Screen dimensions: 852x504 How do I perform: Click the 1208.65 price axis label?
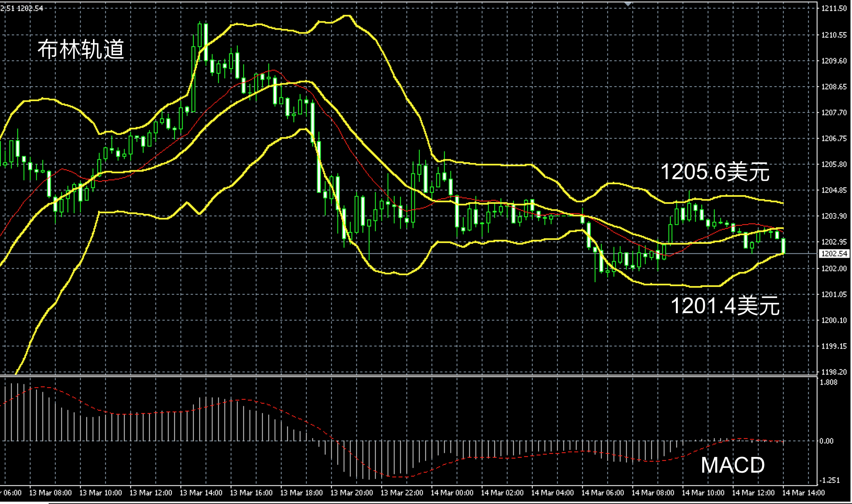click(834, 87)
